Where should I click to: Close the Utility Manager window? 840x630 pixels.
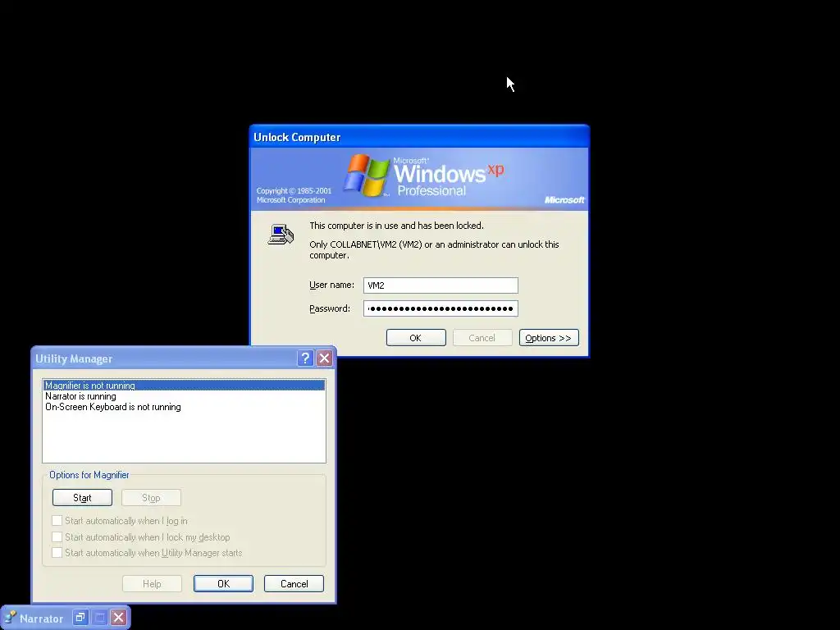324,358
